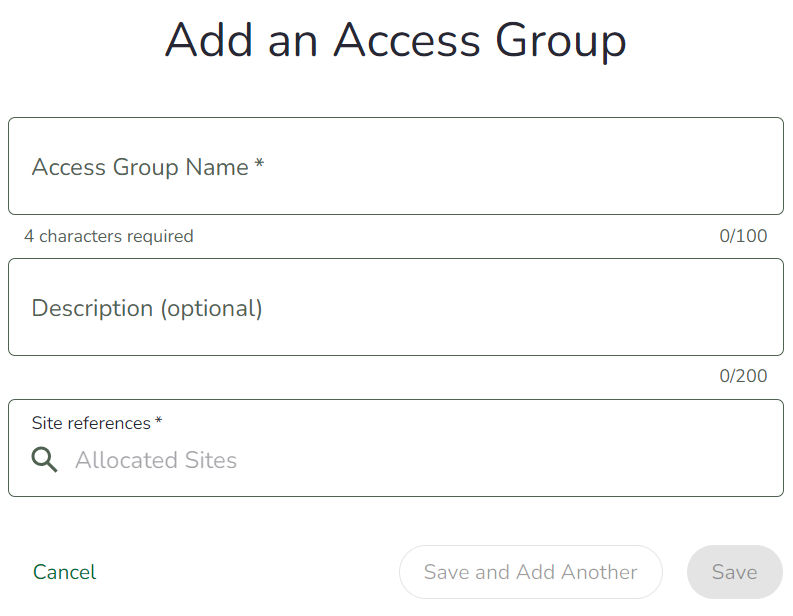Click the asterisk after Access Group Name
Screen dimensions: 793x616
pos(259,165)
